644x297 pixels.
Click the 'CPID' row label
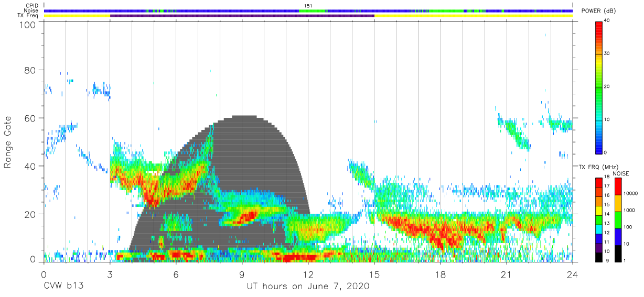(32, 6)
